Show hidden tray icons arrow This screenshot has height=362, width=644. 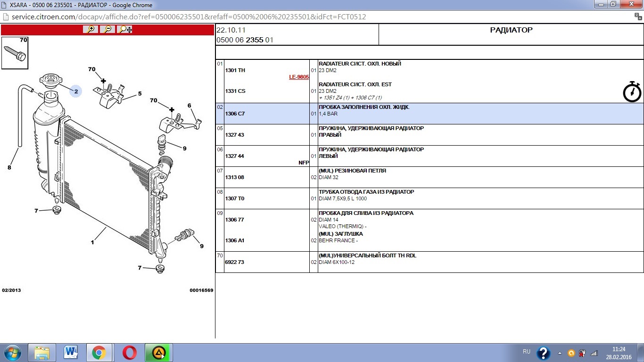click(x=560, y=353)
